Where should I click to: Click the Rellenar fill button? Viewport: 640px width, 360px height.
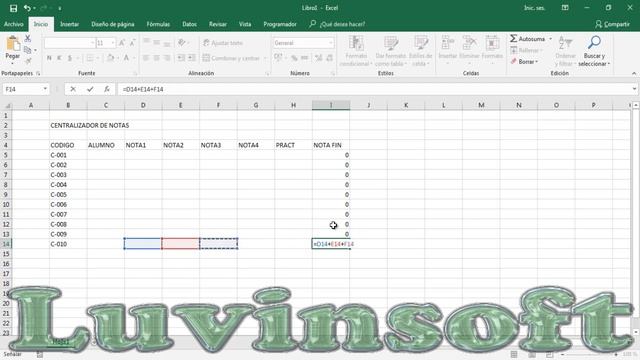526,50
